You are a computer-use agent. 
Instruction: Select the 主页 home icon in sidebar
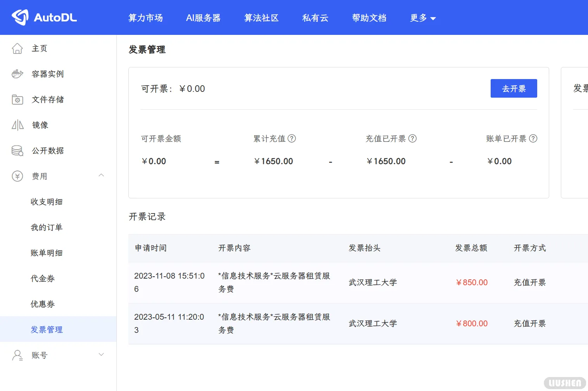pos(17,48)
